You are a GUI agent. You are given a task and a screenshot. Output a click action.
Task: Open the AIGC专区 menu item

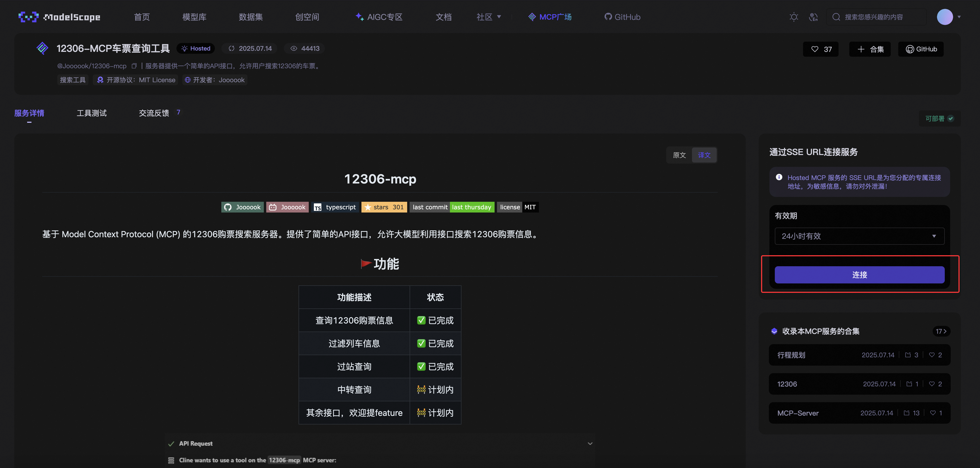(379, 17)
